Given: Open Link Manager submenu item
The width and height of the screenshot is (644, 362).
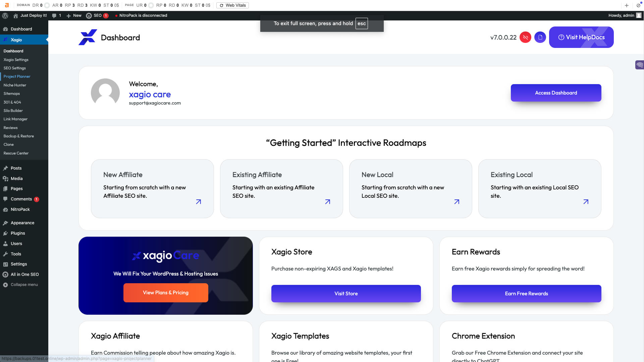Looking at the screenshot, I should tap(15, 119).
